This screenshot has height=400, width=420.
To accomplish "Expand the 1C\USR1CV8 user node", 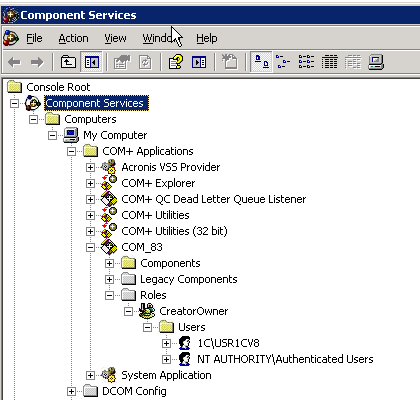I will (x=166, y=343).
